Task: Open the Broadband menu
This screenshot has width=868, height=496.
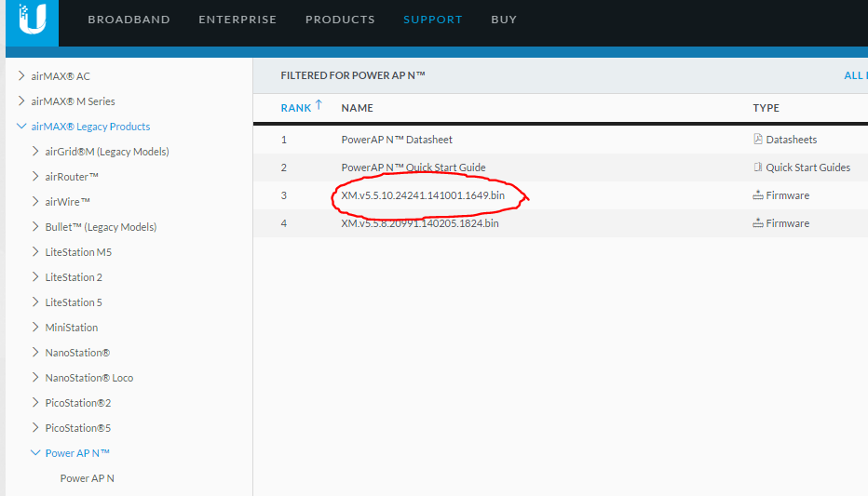Action: pyautogui.click(x=129, y=20)
